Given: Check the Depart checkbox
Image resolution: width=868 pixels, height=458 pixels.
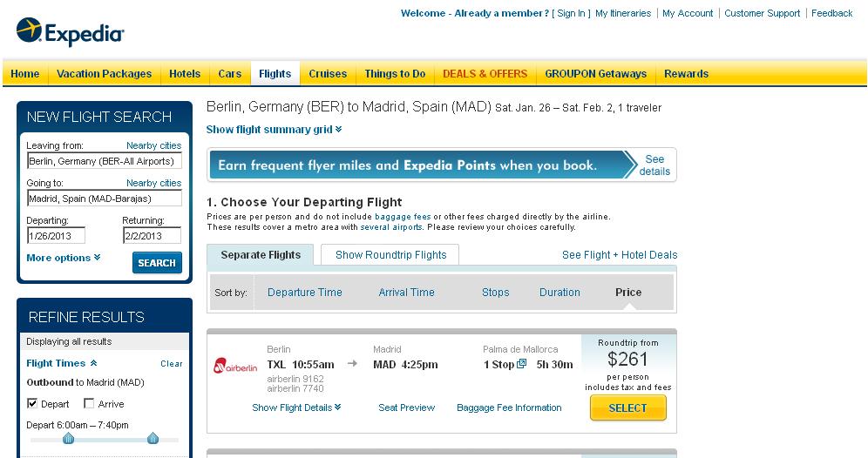Looking at the screenshot, I should tap(32, 404).
